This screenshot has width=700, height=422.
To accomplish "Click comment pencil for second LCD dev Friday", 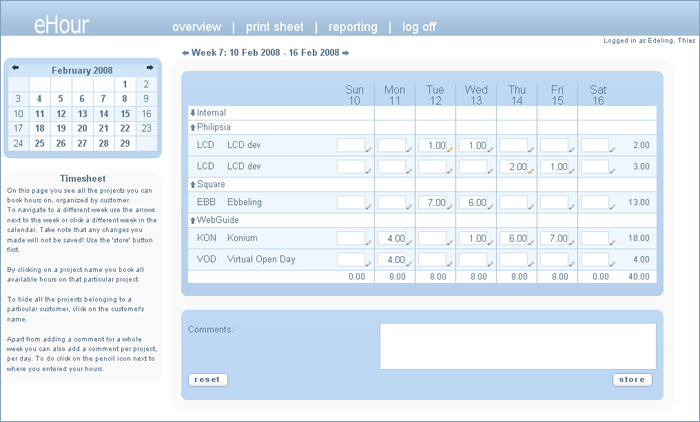I will tap(571, 171).
